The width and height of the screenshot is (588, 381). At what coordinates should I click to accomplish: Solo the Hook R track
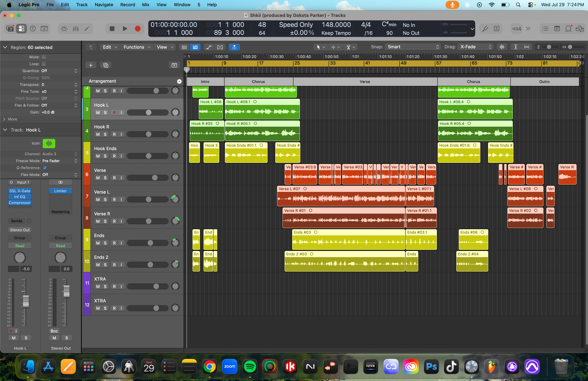click(x=105, y=134)
